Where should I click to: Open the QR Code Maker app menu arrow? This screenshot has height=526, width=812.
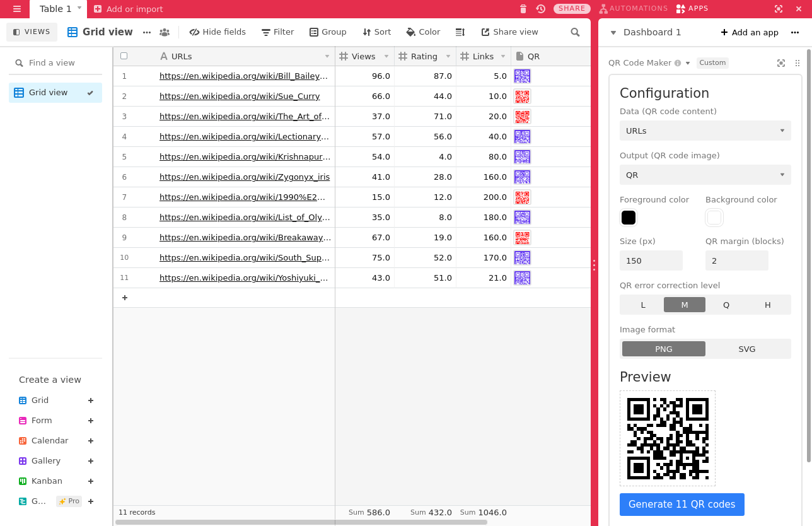click(x=688, y=63)
